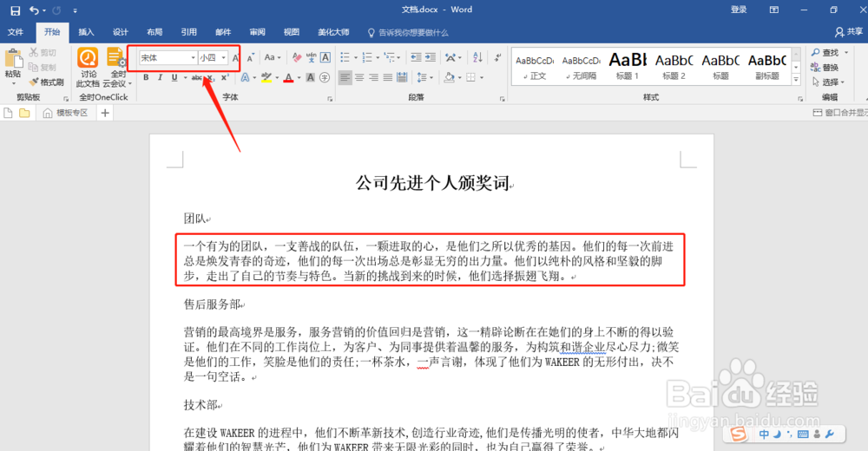Click the Increase Indent icon
Image resolution: width=868 pixels, height=451 pixels.
(431, 57)
